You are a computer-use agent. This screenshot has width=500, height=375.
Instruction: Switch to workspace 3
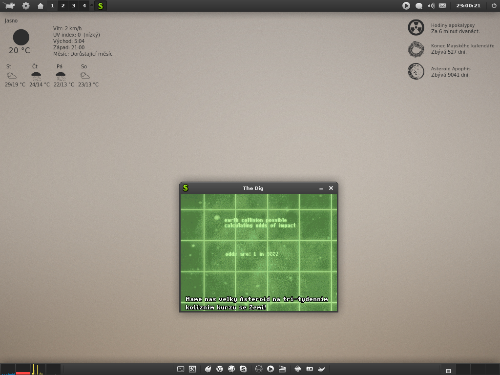point(74,6)
